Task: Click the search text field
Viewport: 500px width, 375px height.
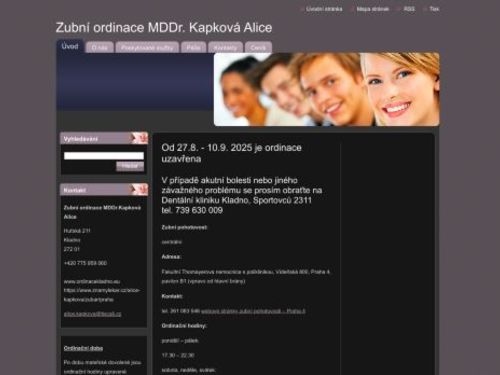Action: coord(104,156)
